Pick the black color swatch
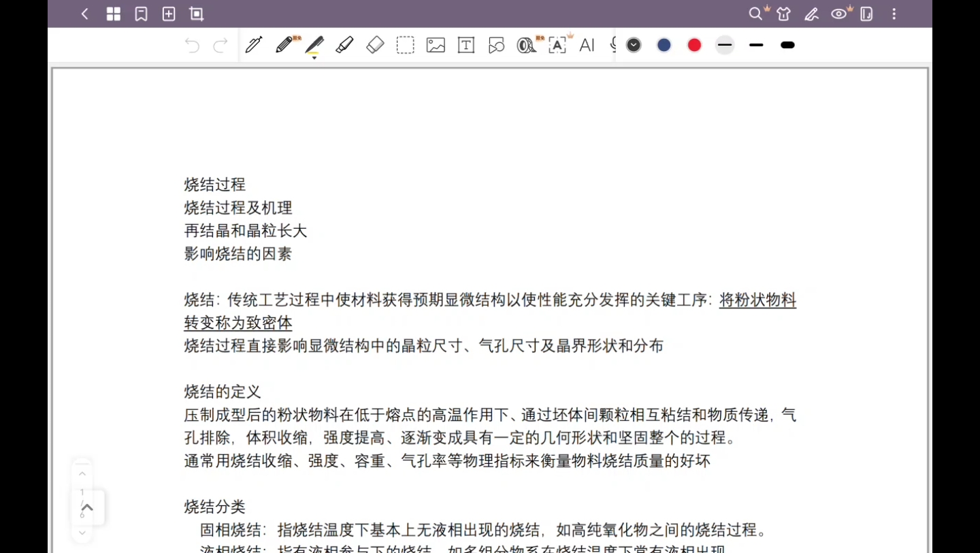The height and width of the screenshot is (553, 980). (634, 45)
